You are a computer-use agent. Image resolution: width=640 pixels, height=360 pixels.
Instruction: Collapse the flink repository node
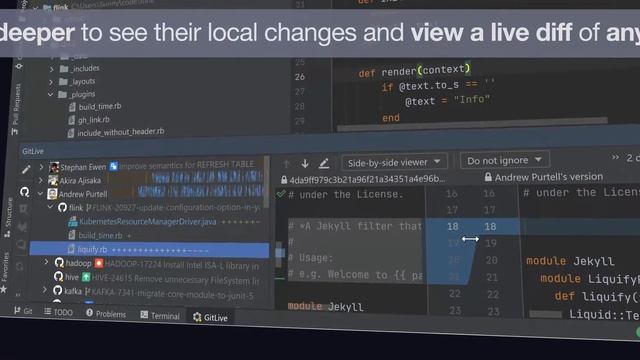click(51, 207)
